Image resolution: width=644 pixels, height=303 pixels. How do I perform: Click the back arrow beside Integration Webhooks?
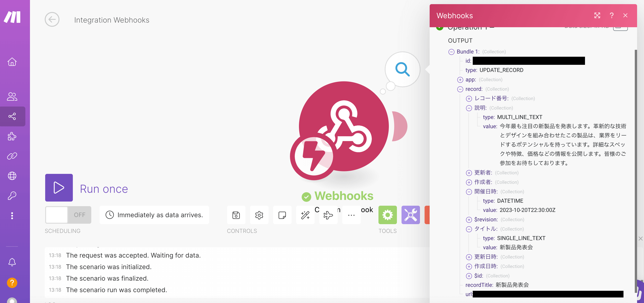coord(52,20)
